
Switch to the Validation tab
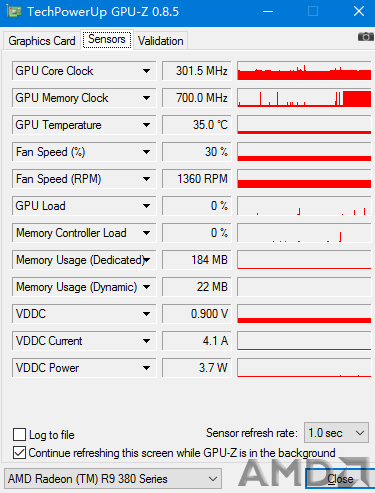(x=161, y=41)
